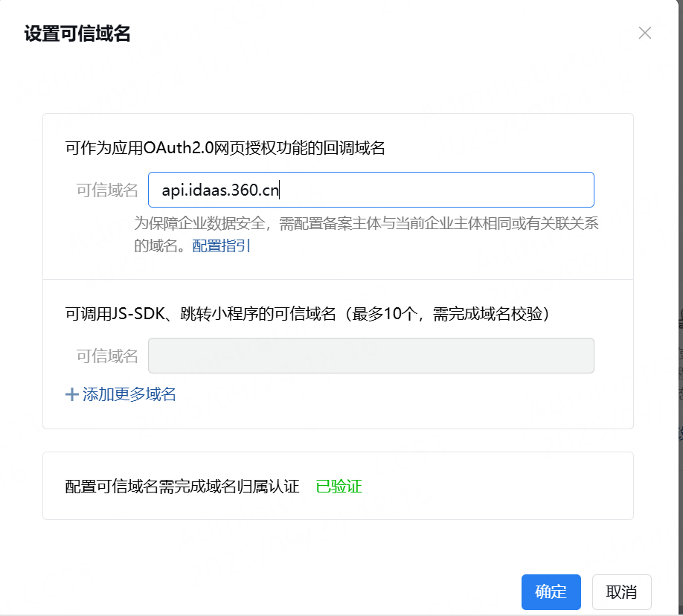Click the 设置可信域名 dialog title
The height and width of the screenshot is (616, 683).
(x=77, y=33)
